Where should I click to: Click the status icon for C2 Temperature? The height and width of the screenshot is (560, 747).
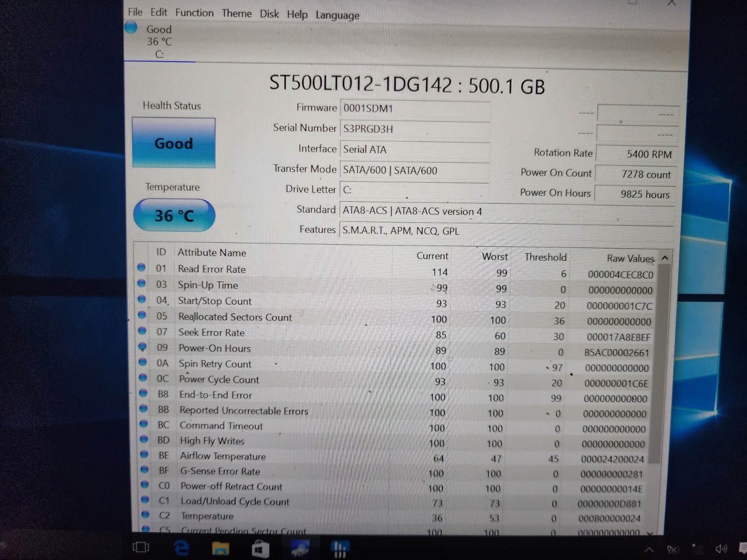(146, 514)
